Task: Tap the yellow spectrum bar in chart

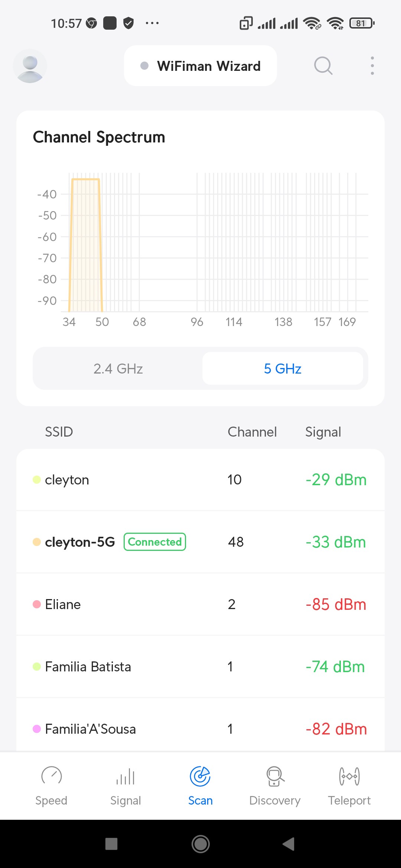Action: [85, 245]
